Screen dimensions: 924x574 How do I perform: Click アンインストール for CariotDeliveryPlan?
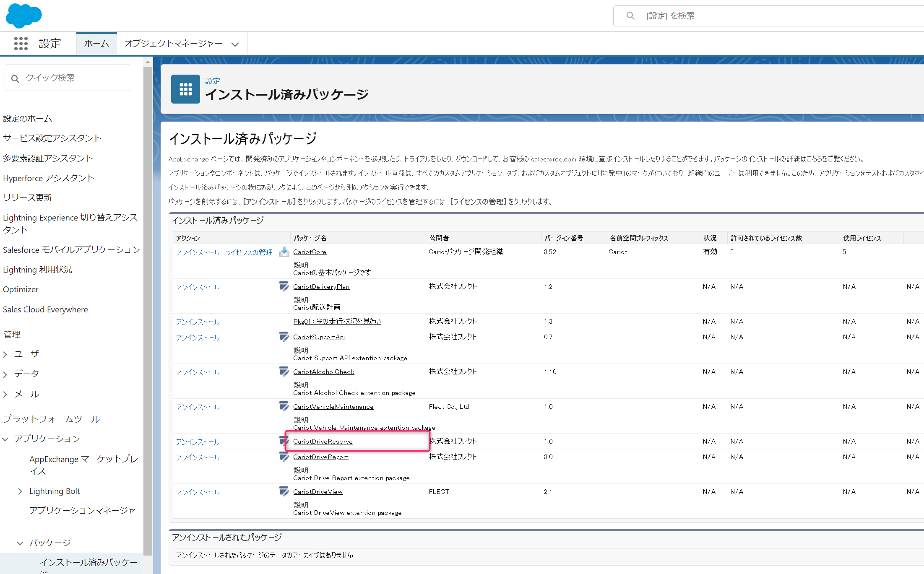[198, 287]
